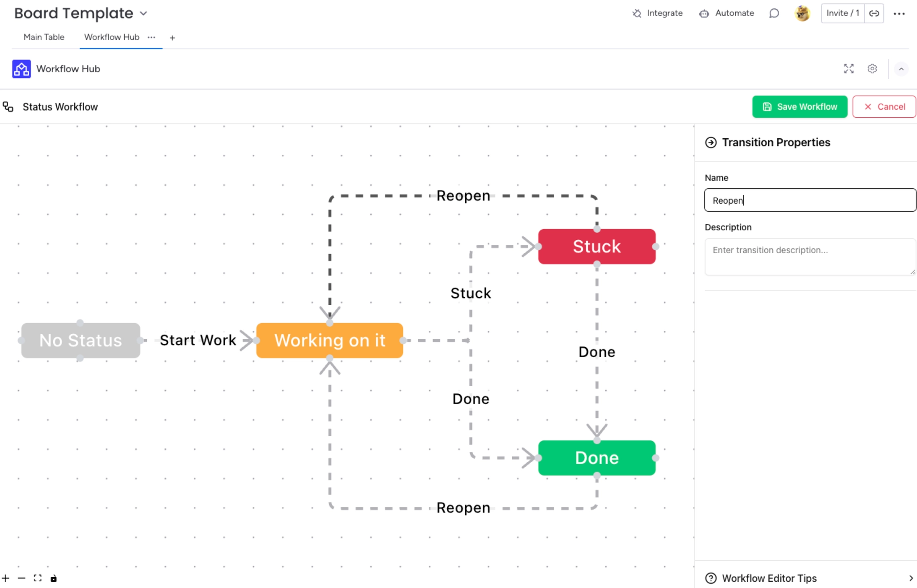Zoom in on the workflow canvas
917x588 pixels.
coord(6,578)
